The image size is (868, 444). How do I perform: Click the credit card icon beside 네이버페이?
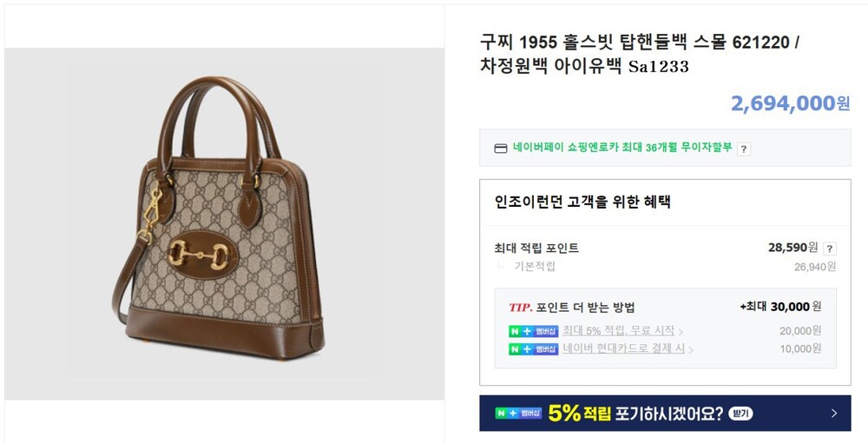tap(501, 148)
